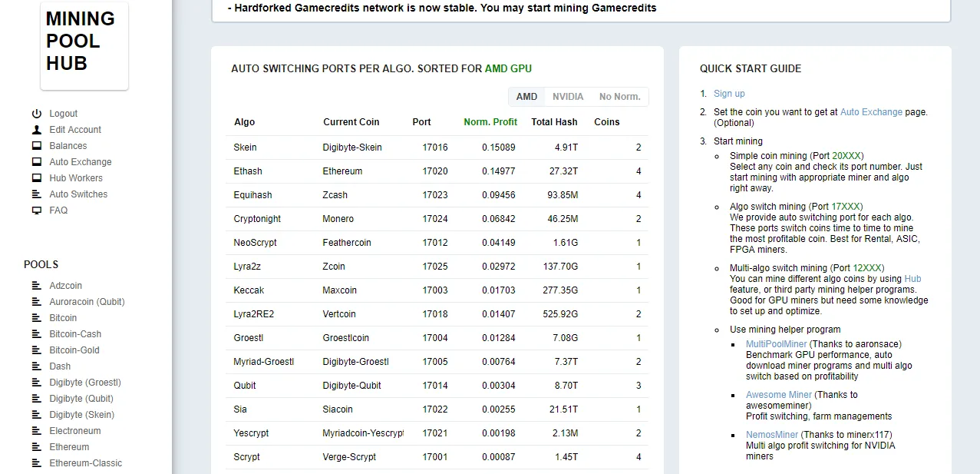Open the Ethereum-Classic pool
The height and width of the screenshot is (474, 980).
click(x=86, y=463)
